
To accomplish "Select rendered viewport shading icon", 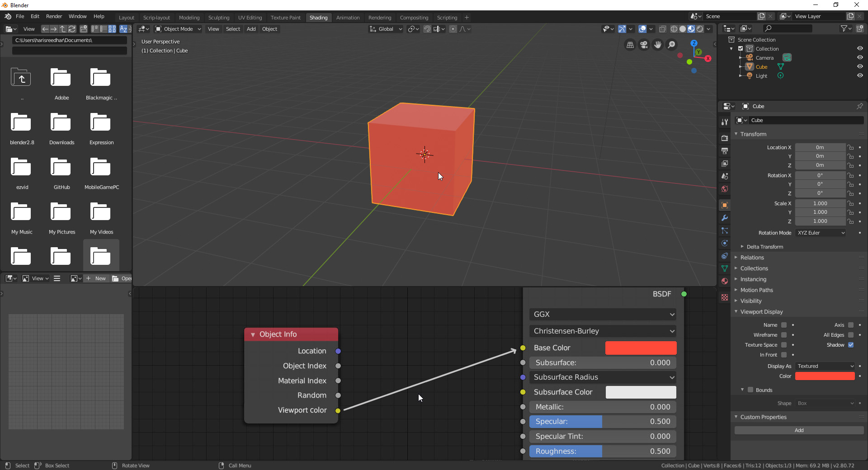I will tap(700, 29).
